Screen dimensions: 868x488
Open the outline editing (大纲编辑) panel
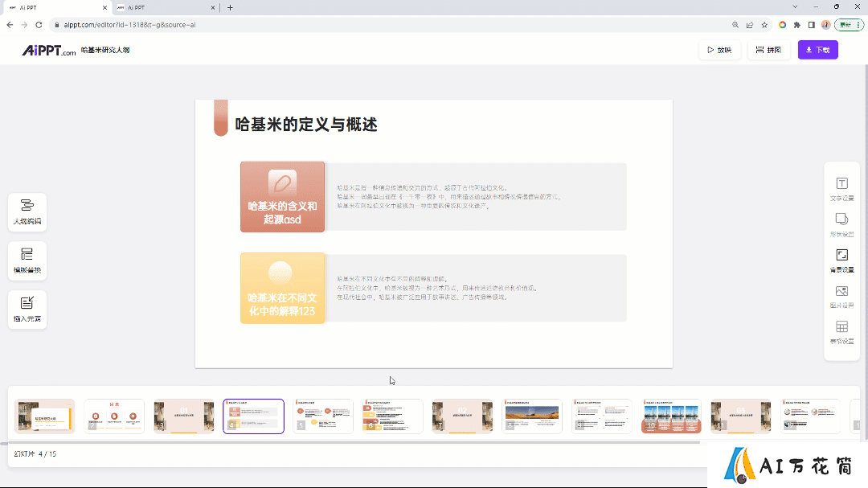point(27,211)
